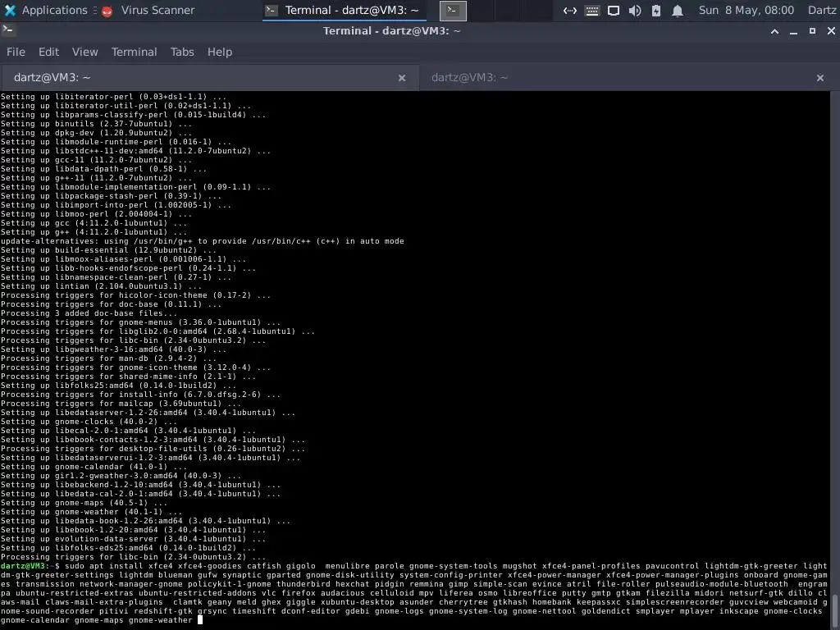This screenshot has width=840, height=630.
Task: Roll up the window with the arrow button
Action: 774,31
